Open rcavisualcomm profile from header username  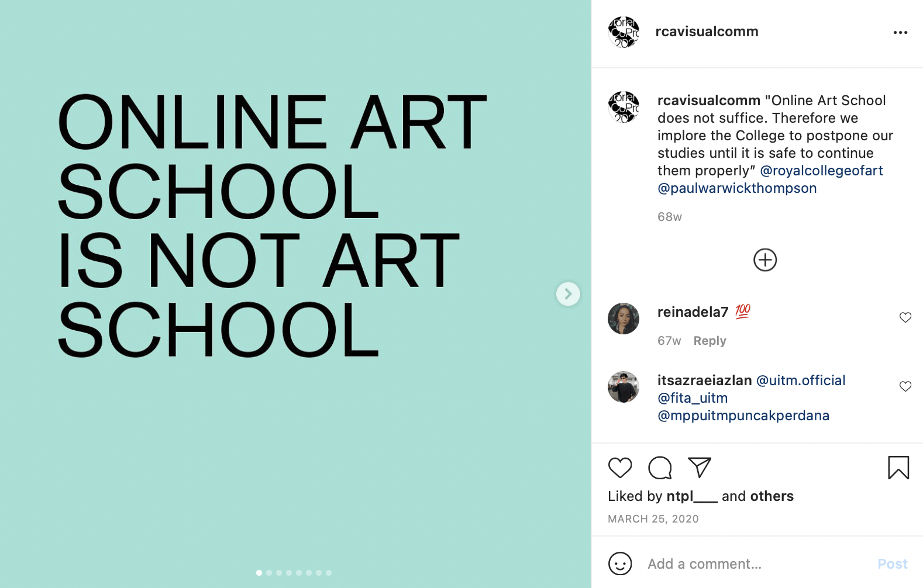[707, 32]
